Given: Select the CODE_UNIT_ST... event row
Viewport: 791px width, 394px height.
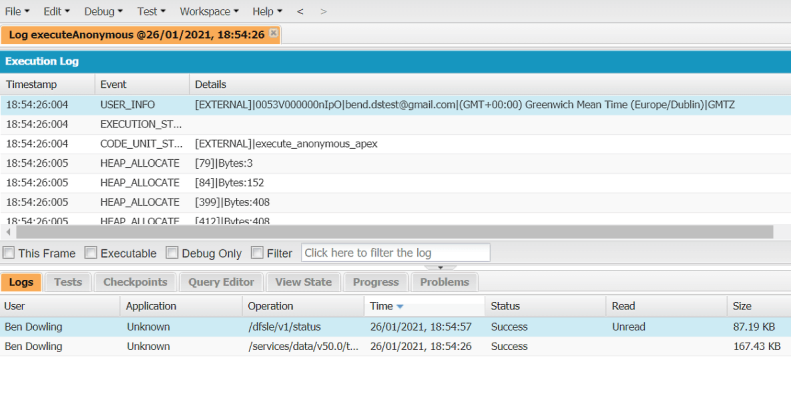Looking at the screenshot, I should 396,144.
